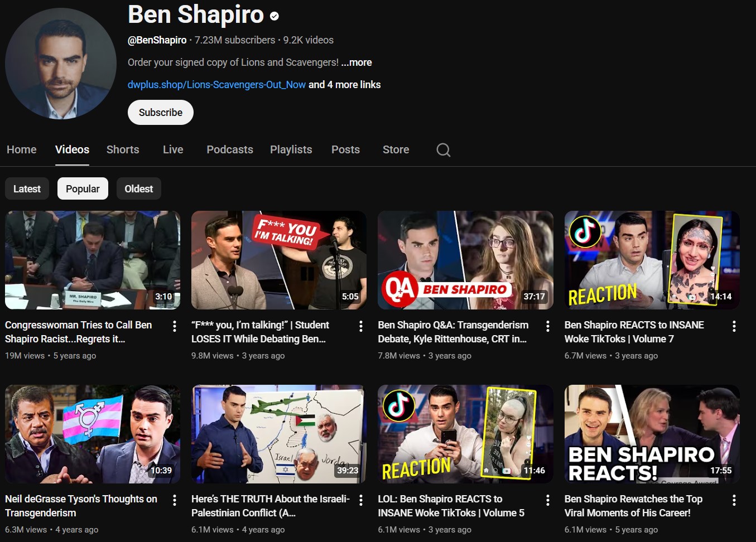756x542 pixels.
Task: Click title 'Ben Shapiro Q&A: Transgenderism Debate'
Action: click(453, 332)
